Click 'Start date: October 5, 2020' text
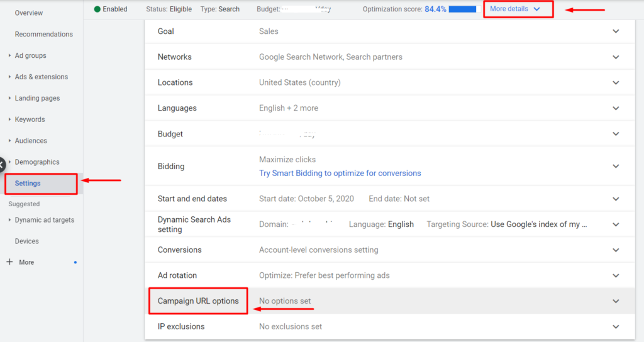Viewport: 644px width, 342px height. click(306, 199)
